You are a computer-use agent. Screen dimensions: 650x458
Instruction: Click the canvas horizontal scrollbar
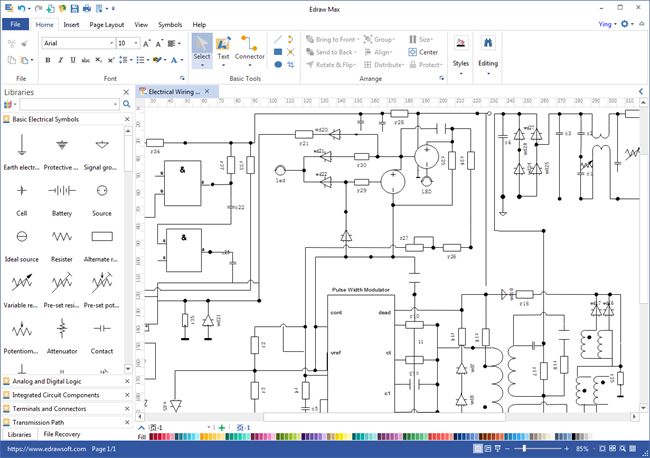pyautogui.click(x=384, y=416)
